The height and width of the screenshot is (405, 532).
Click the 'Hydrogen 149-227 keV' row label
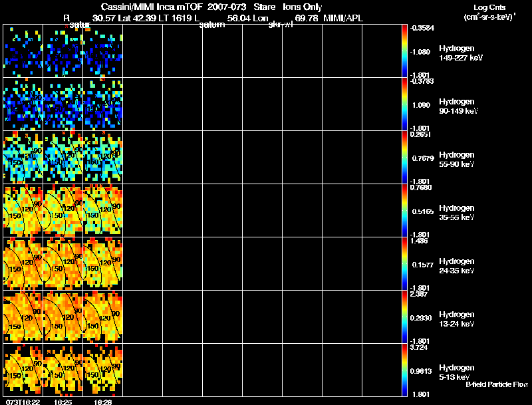click(x=460, y=53)
